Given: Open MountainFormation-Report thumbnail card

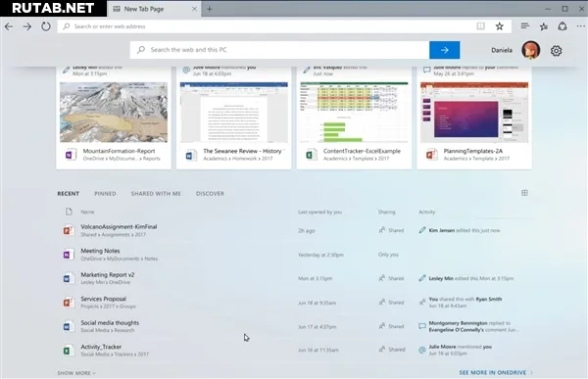Looking at the screenshot, I should (x=114, y=118).
